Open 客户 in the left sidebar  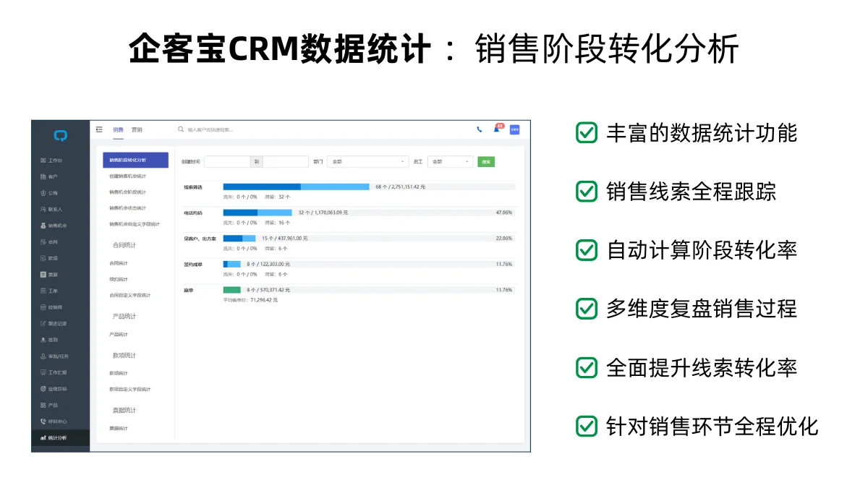pyautogui.click(x=49, y=176)
